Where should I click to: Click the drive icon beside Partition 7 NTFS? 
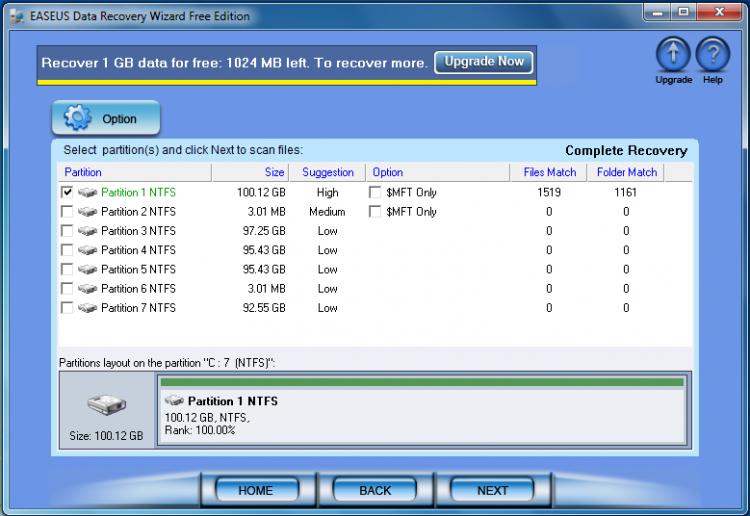click(88, 308)
